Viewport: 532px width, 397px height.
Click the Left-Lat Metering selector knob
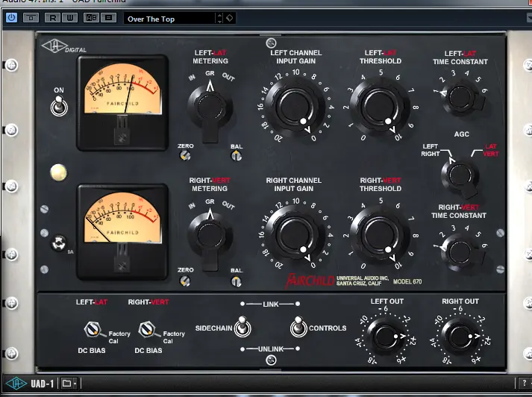click(x=210, y=108)
